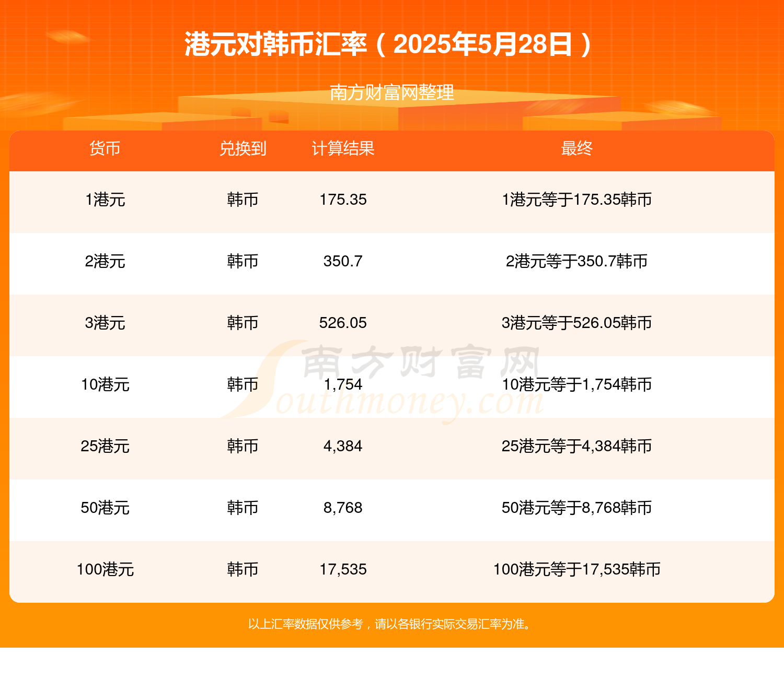Click the value 175.35
The height and width of the screenshot is (679, 784).
pyautogui.click(x=343, y=200)
